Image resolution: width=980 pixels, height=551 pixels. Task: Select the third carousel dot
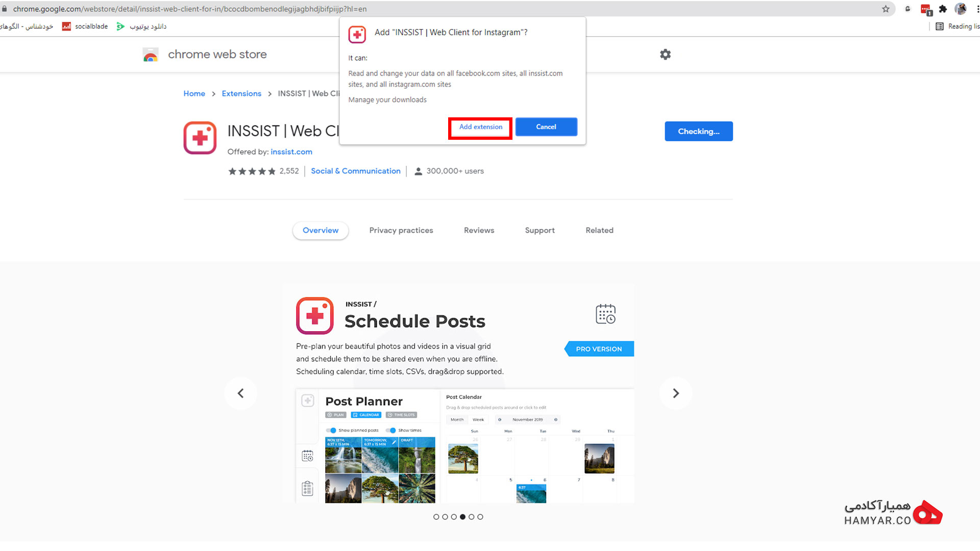(454, 517)
